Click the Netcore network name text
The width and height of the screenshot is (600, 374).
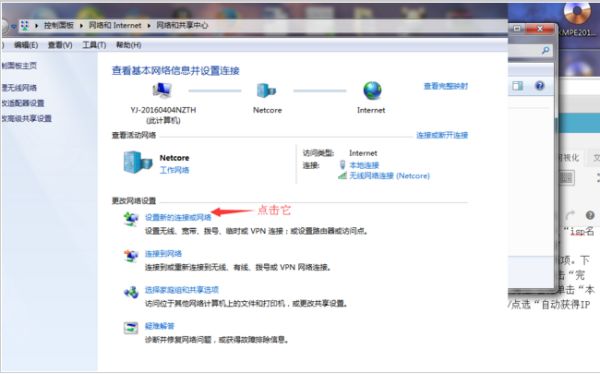(x=174, y=158)
